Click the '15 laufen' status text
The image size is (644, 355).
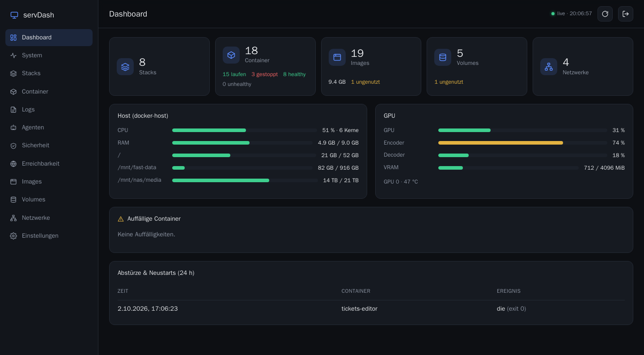[x=234, y=74]
